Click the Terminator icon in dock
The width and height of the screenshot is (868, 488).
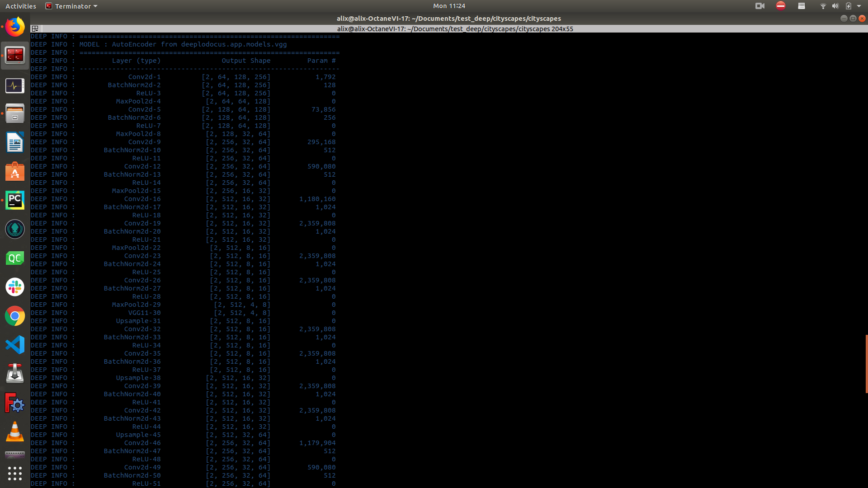point(15,56)
